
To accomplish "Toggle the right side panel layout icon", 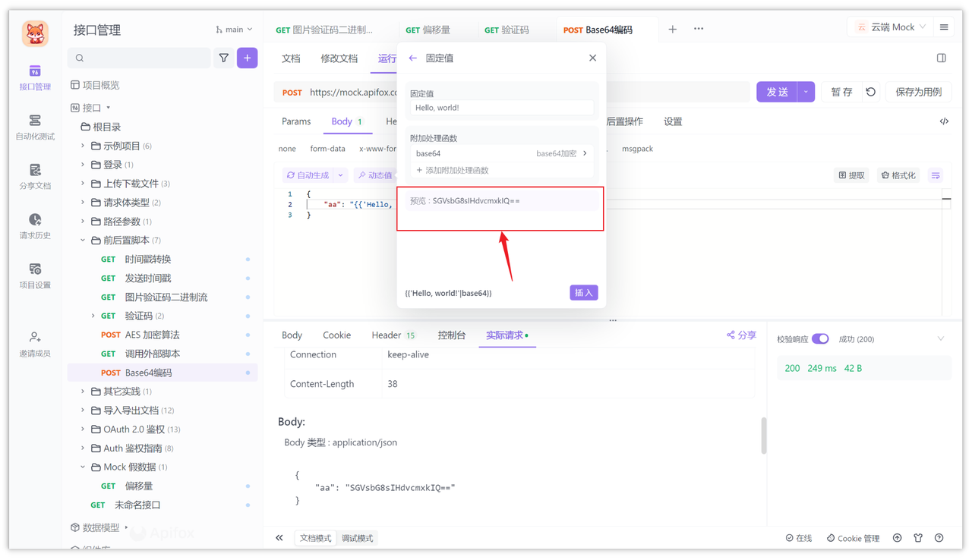I will tap(942, 58).
